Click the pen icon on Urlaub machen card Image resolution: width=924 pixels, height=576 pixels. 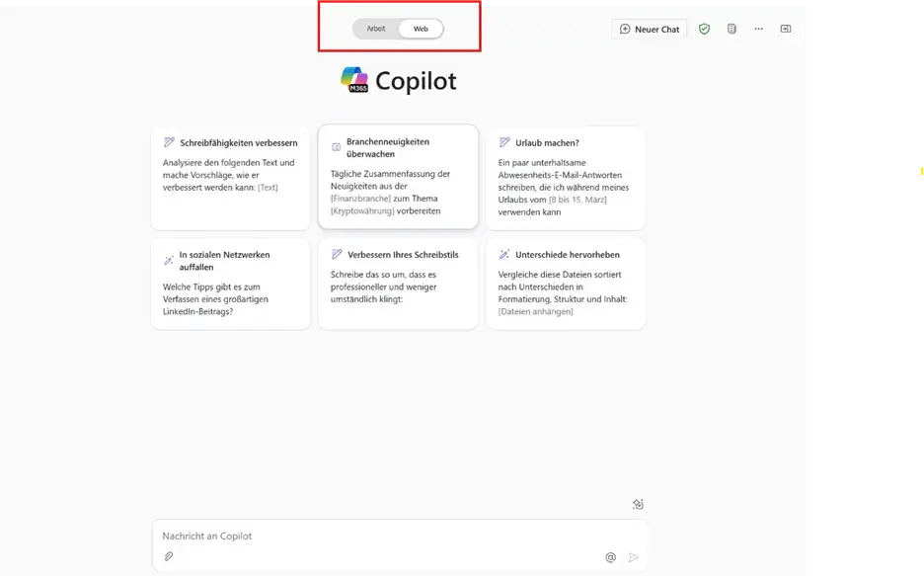point(504,143)
